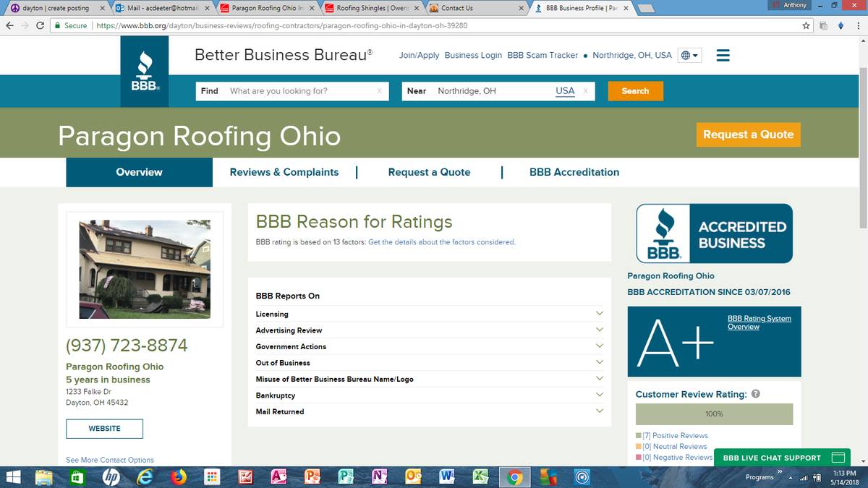Expand the Mail Returned row
This screenshot has width=868, height=488.
[x=430, y=411]
